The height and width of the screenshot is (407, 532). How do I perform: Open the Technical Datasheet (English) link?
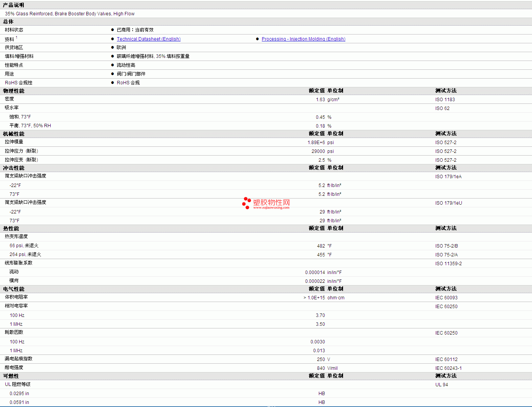(148, 39)
